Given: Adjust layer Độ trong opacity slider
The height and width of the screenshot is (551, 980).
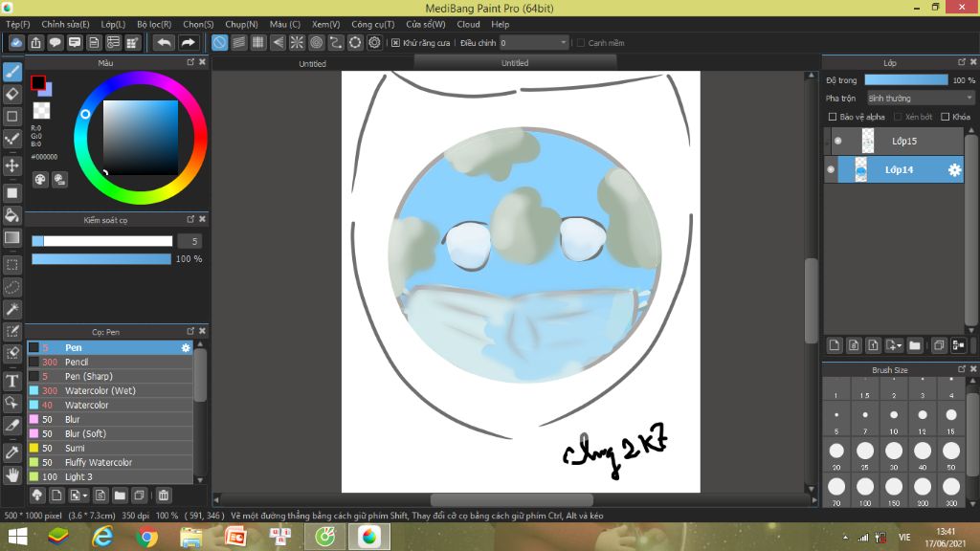Looking at the screenshot, I should click(906, 80).
